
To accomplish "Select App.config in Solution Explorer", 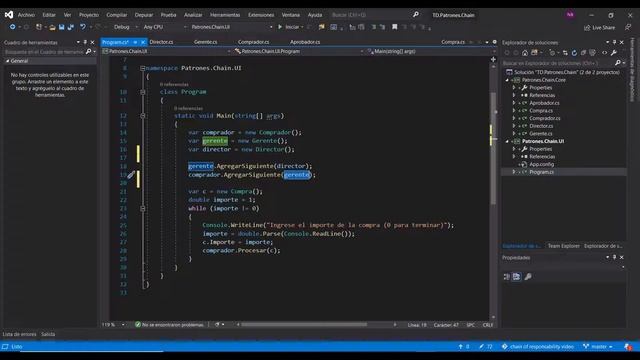I will [x=541, y=164].
